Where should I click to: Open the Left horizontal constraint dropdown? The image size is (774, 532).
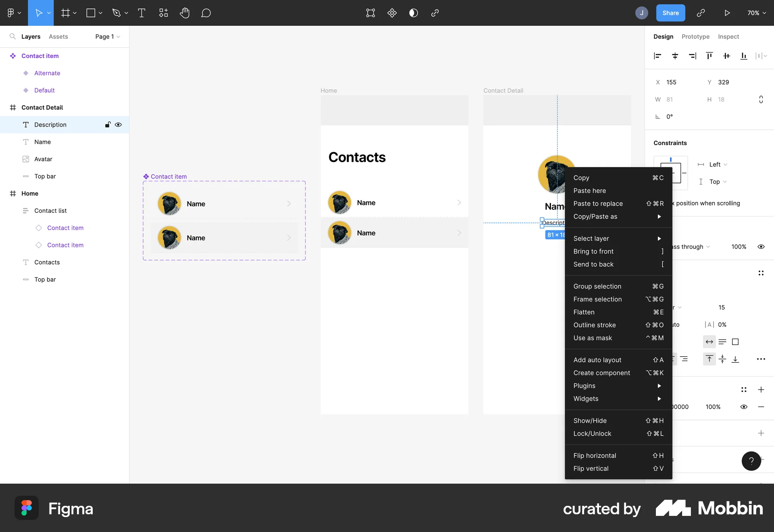[x=717, y=164]
